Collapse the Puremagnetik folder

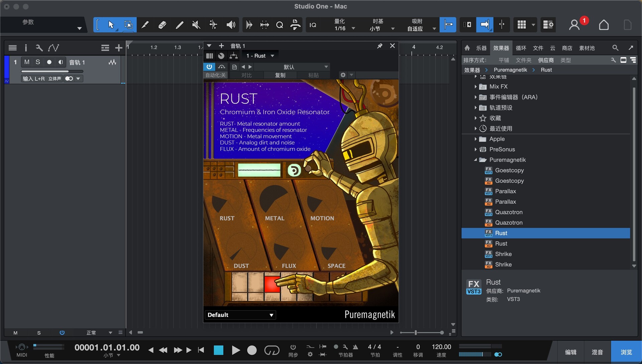tap(475, 160)
